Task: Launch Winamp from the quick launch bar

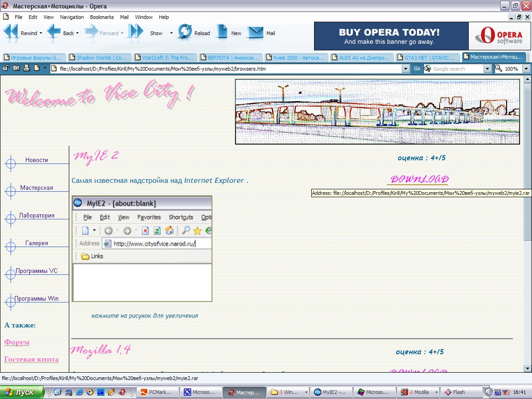Action: point(111,392)
